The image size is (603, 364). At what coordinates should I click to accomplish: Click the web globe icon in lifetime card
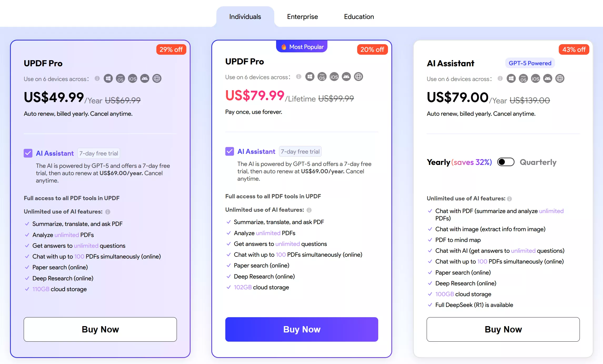tap(358, 77)
